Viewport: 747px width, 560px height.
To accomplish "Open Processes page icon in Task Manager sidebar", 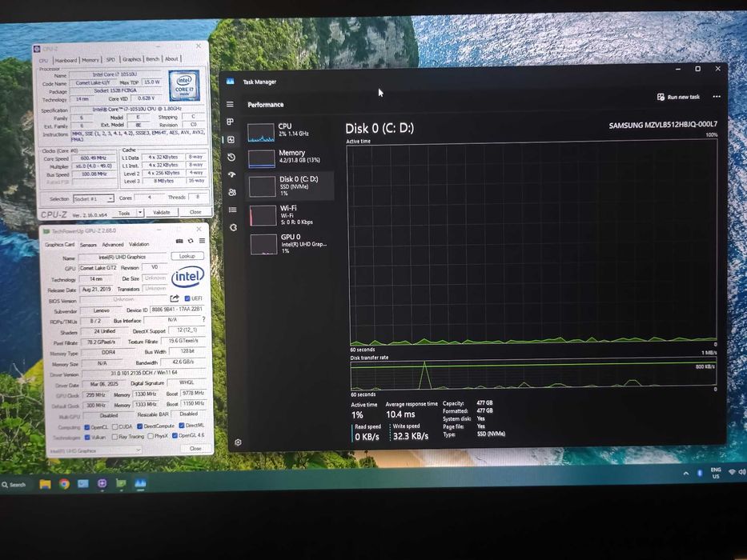I will [x=230, y=122].
